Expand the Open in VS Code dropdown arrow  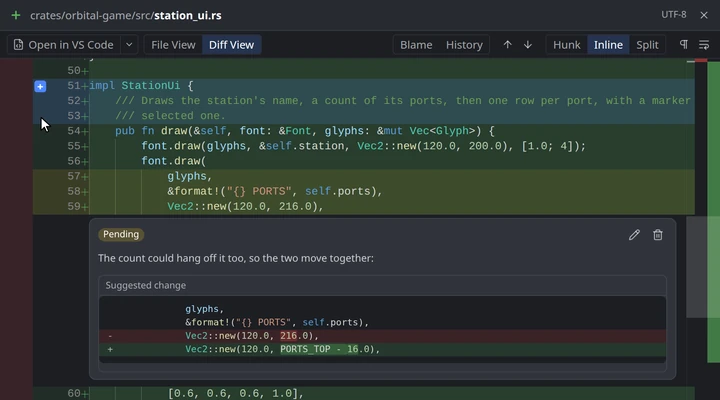point(129,45)
